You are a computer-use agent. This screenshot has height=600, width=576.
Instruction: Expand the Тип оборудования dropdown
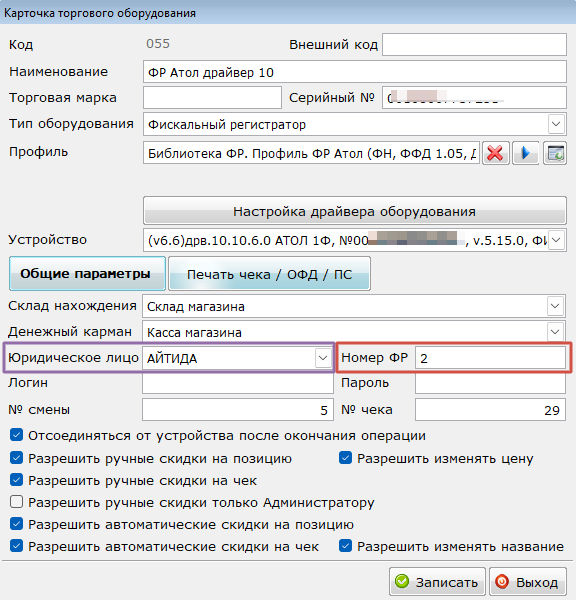point(556,124)
